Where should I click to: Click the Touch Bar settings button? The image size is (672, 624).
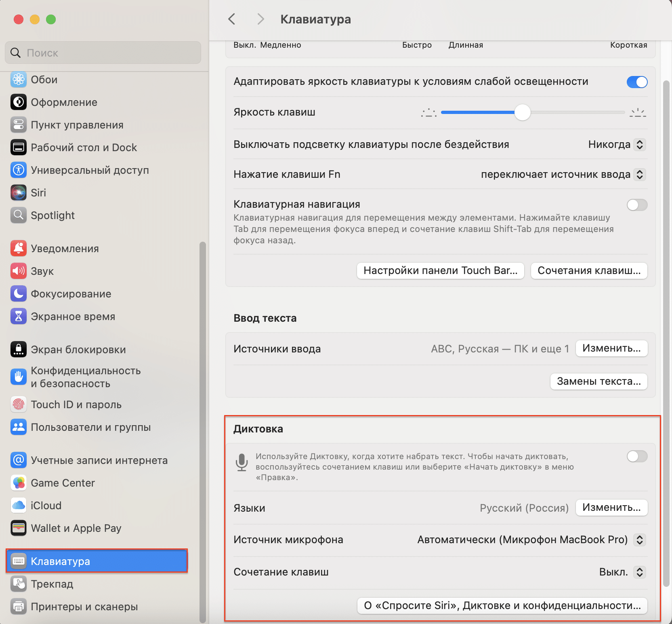point(440,270)
